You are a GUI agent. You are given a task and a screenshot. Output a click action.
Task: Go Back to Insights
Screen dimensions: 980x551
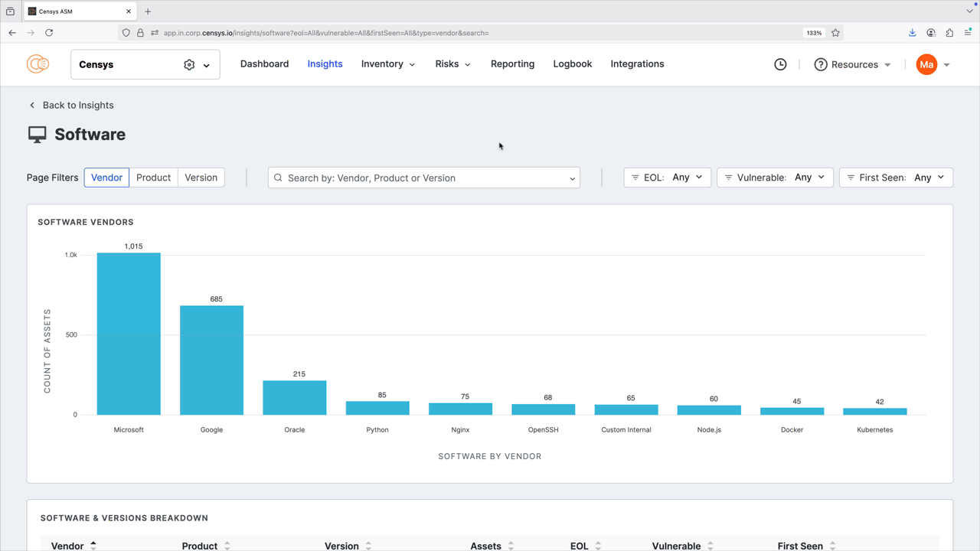pos(70,106)
